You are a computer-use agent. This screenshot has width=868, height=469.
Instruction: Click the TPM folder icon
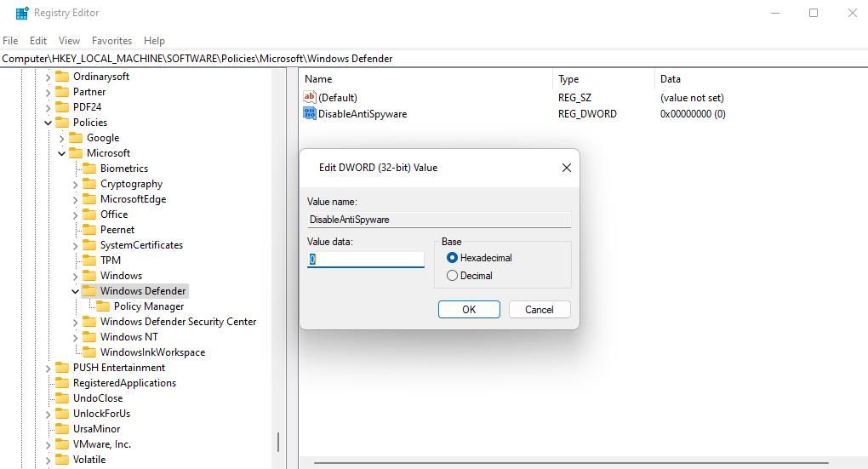89,260
